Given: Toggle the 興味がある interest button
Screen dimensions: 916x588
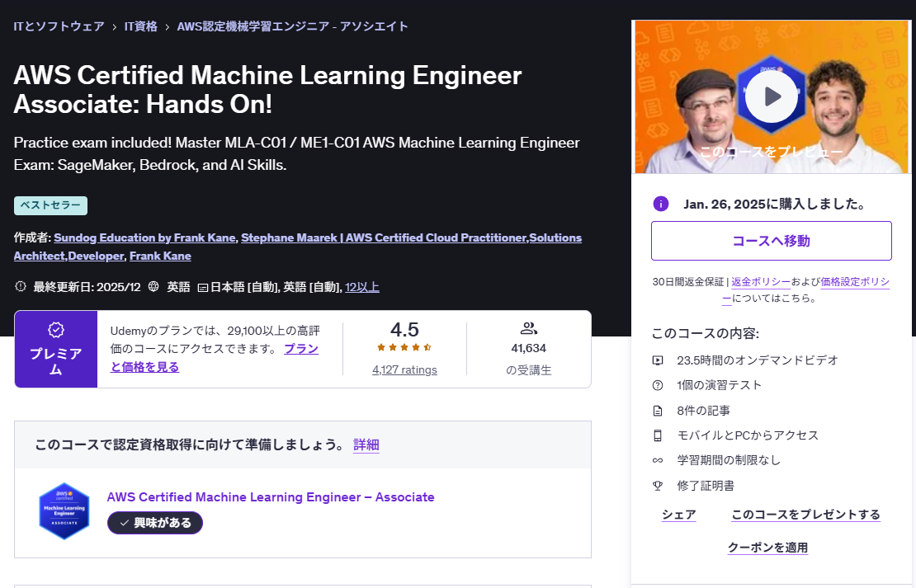Looking at the screenshot, I should pos(155,523).
